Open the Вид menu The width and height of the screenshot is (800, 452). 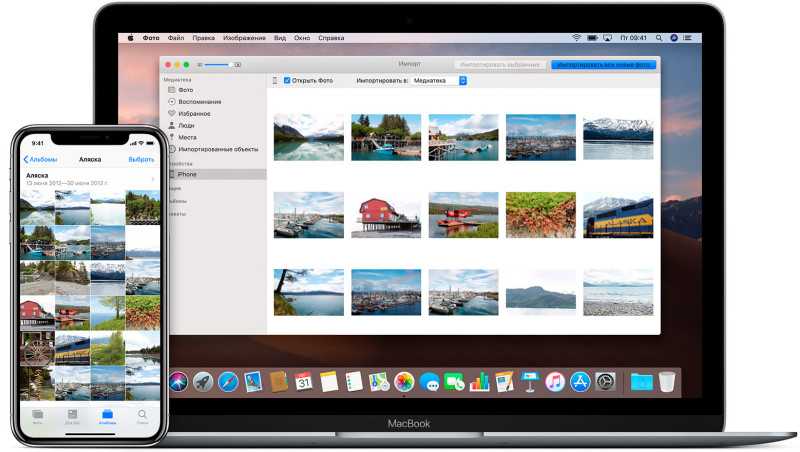point(280,38)
